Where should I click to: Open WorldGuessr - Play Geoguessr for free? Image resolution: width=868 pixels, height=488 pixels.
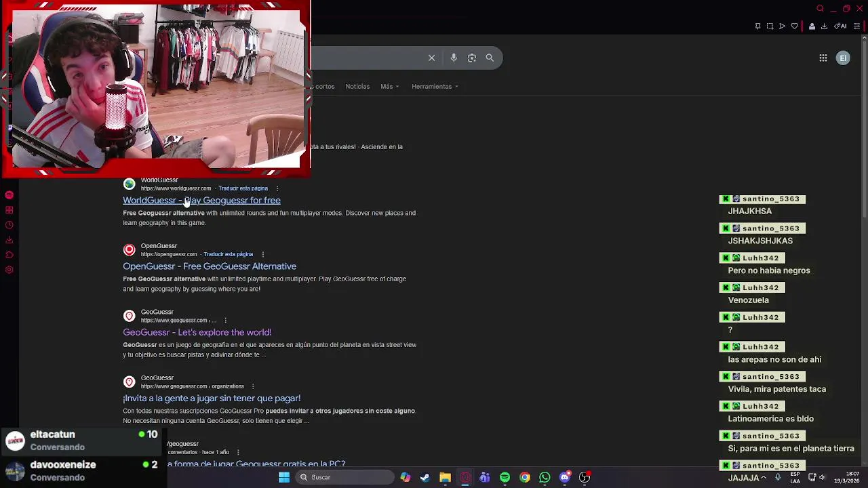tap(201, 200)
